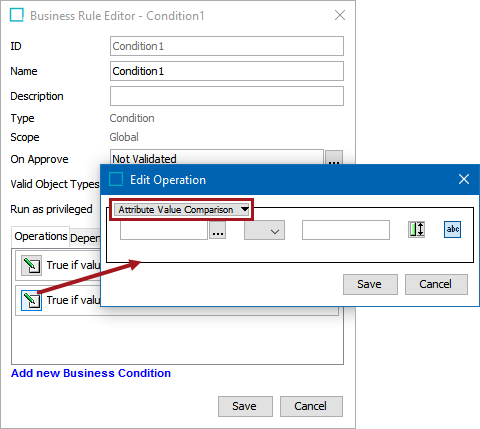Click Edit Operation dialog title icon

click(116, 179)
